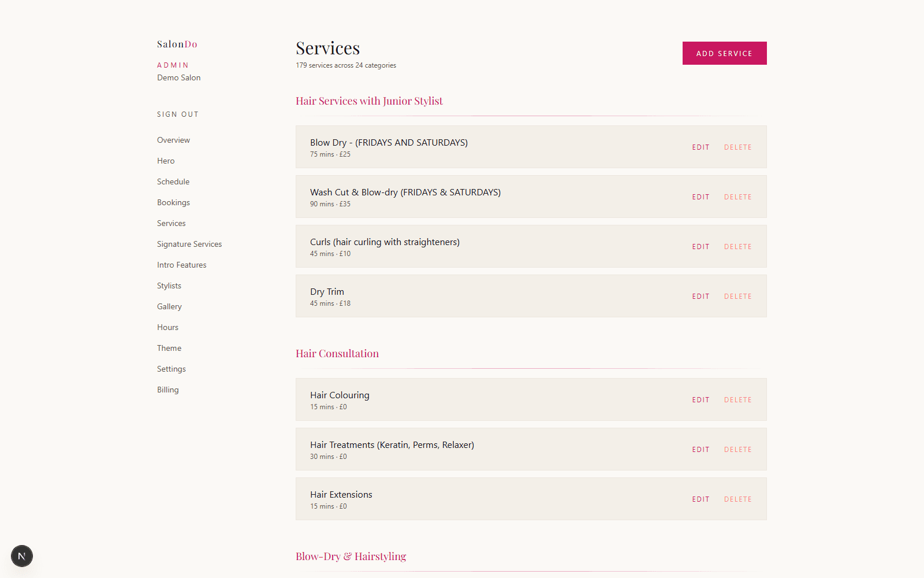The height and width of the screenshot is (578, 924).
Task: Click the Hair Services with Junior Stylist heading
Action: pos(369,101)
